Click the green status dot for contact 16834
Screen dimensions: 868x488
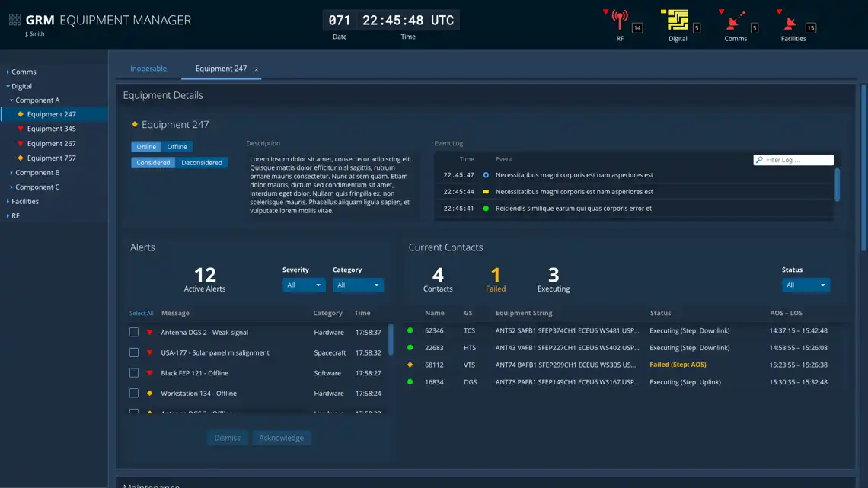[x=410, y=381]
